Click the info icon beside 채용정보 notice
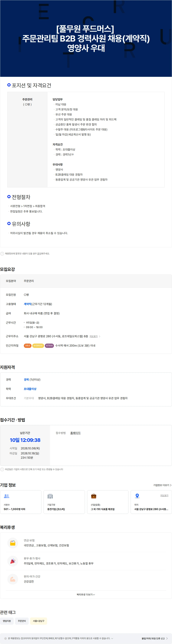172x644 pixels. pos(2,254)
